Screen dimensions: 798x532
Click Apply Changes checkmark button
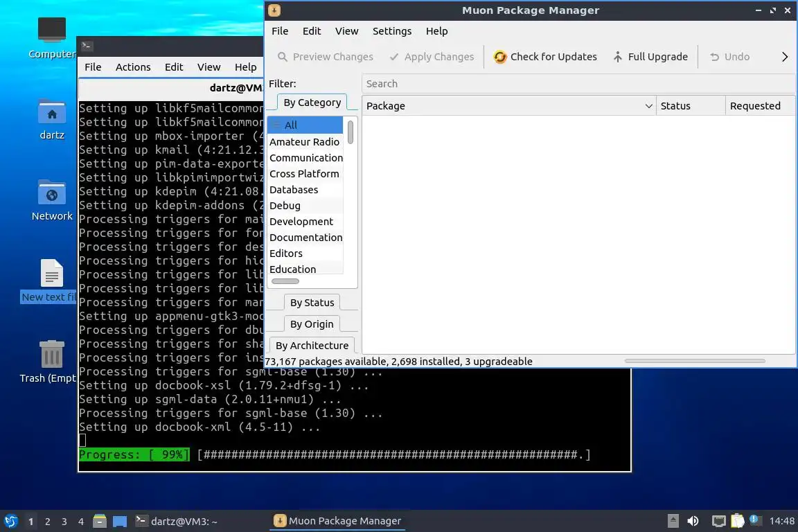[432, 57]
